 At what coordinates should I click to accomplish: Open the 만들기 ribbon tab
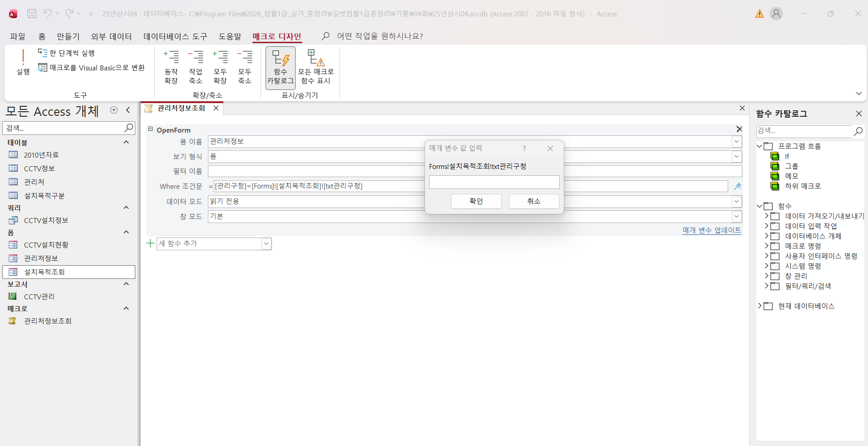pos(68,36)
